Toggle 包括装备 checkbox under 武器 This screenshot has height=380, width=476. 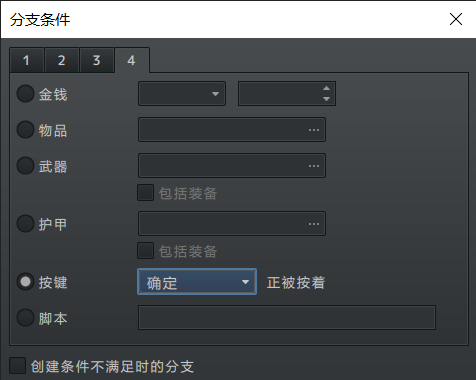[146, 193]
